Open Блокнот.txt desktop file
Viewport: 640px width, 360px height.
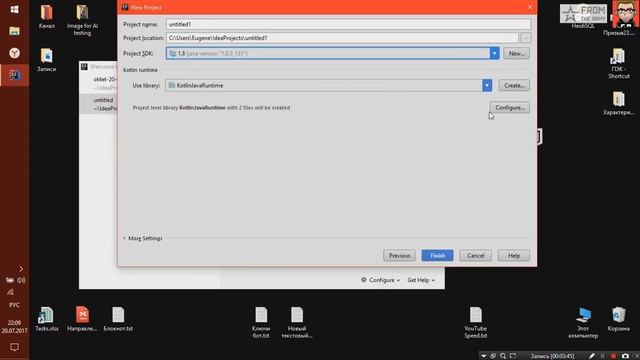coord(118,319)
